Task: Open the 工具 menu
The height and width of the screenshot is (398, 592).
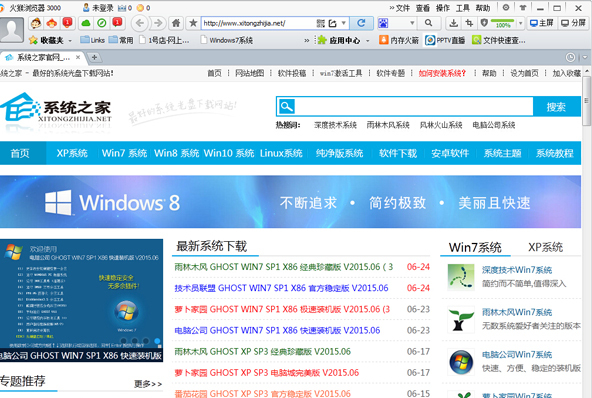Action: point(462,8)
